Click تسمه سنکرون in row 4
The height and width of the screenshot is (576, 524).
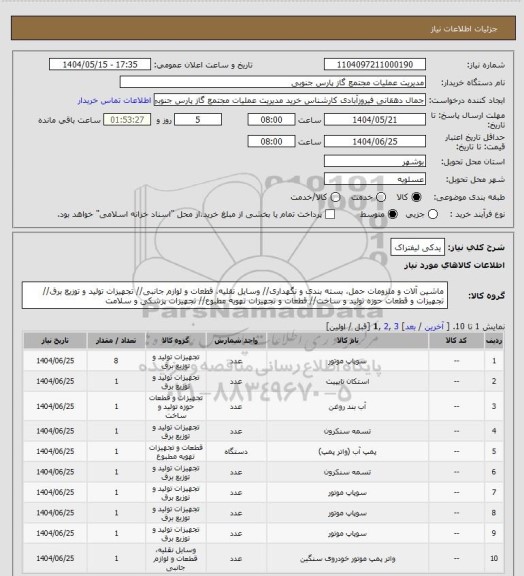(x=347, y=431)
